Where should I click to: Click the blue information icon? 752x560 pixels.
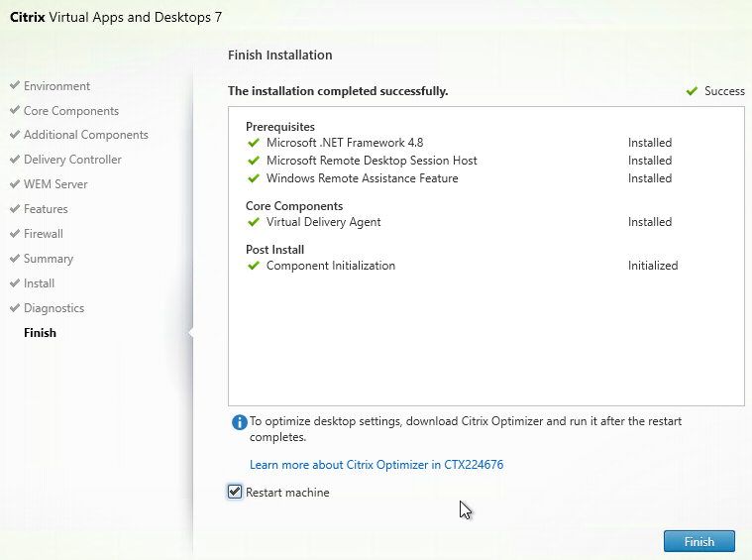[240, 422]
